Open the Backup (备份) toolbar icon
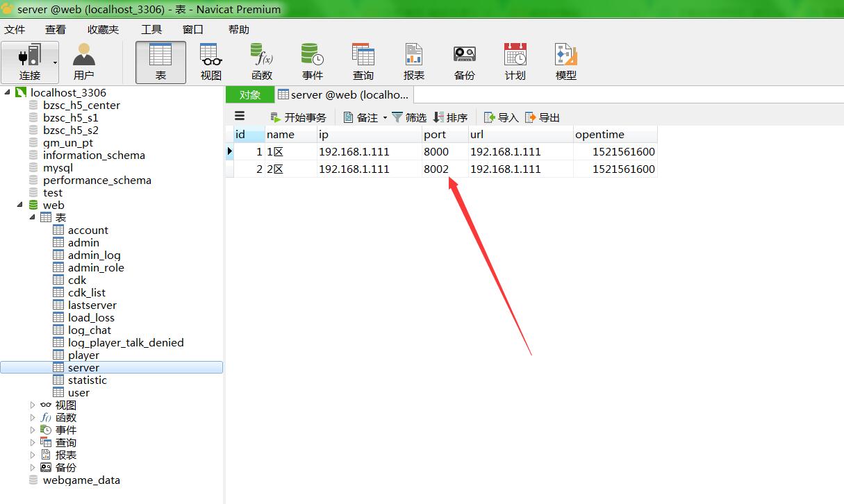This screenshot has height=504, width=844. tap(464, 62)
